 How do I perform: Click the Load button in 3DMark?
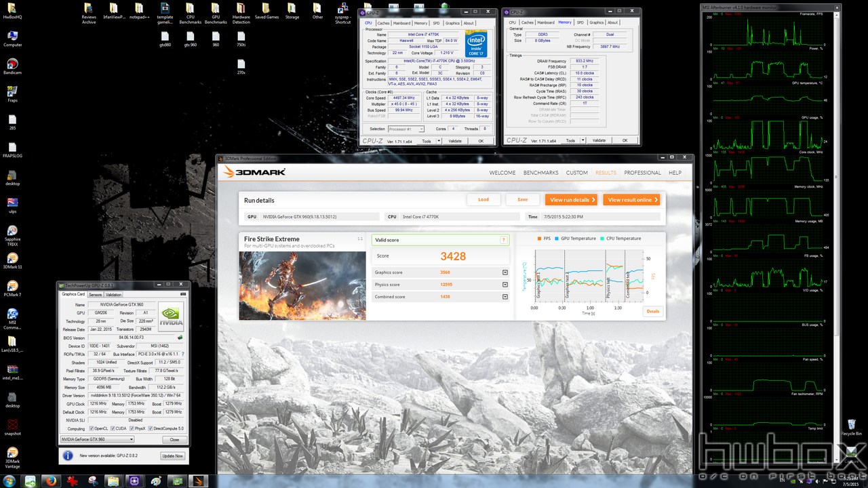484,199
